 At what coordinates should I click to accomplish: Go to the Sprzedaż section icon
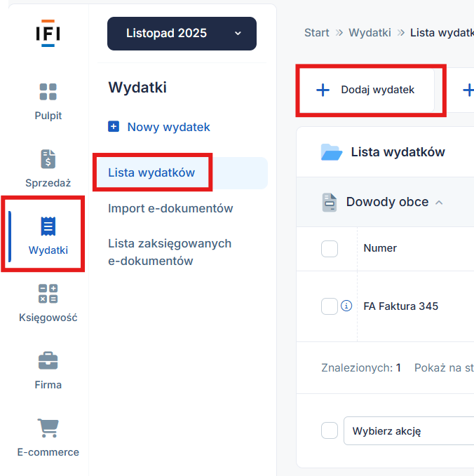tap(48, 159)
